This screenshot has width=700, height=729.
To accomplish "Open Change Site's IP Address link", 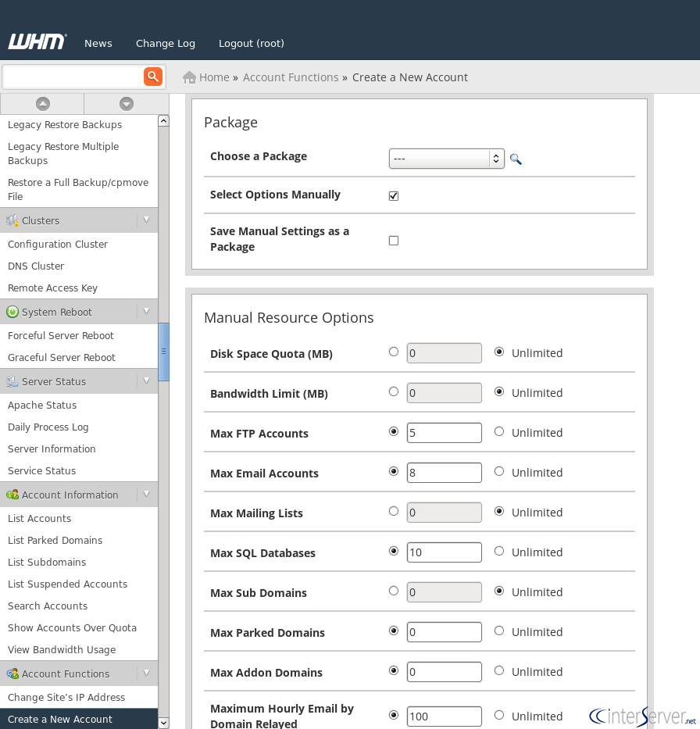I will coord(66,698).
